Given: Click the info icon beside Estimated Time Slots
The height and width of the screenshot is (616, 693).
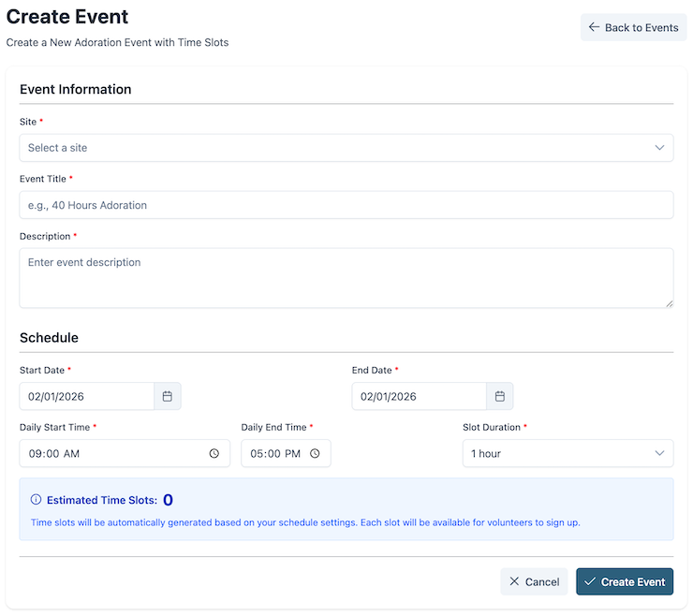Looking at the screenshot, I should 37,500.
